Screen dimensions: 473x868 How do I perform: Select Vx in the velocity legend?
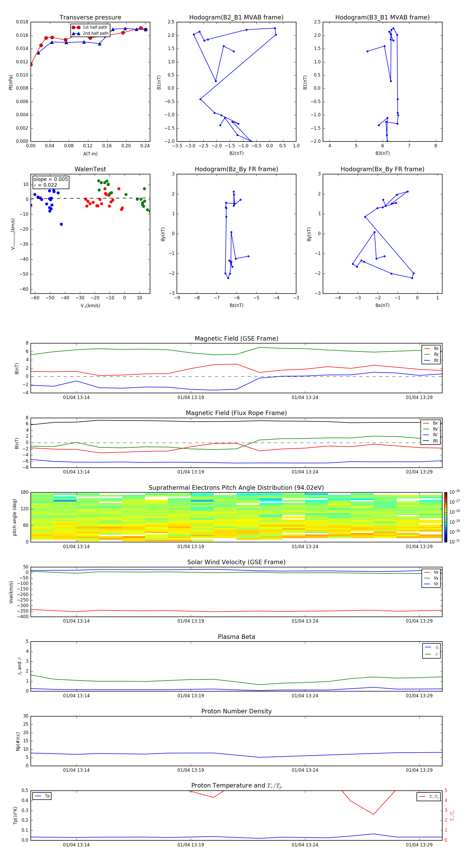[431, 572]
